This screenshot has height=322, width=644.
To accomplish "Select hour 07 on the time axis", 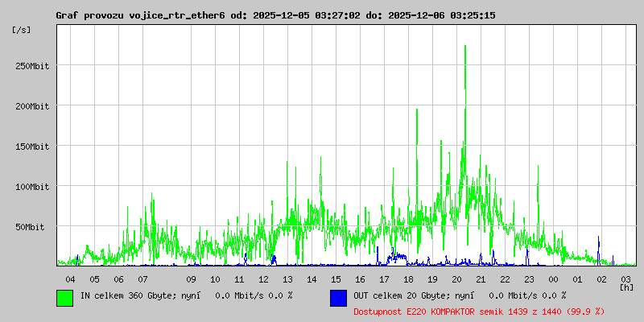I will click(142, 279).
